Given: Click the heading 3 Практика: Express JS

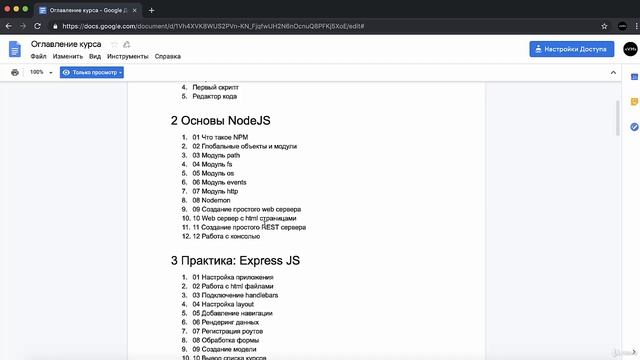Looking at the screenshot, I should (x=235, y=260).
